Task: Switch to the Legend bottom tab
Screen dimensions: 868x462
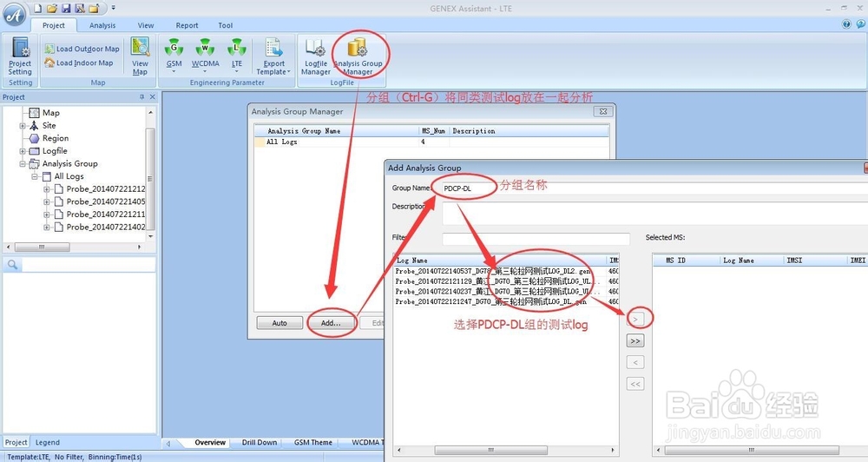Action: click(48, 442)
